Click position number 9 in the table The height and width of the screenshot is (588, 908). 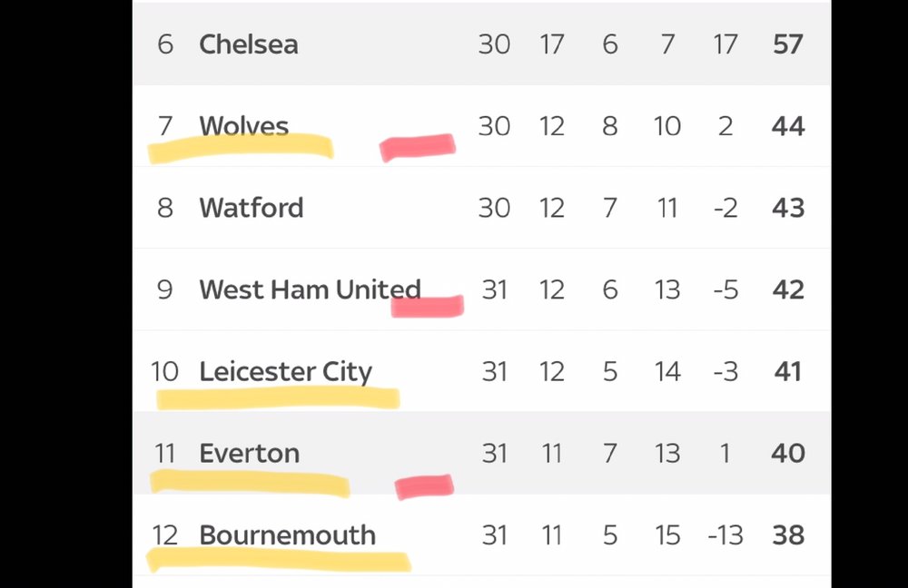pyautogui.click(x=165, y=289)
